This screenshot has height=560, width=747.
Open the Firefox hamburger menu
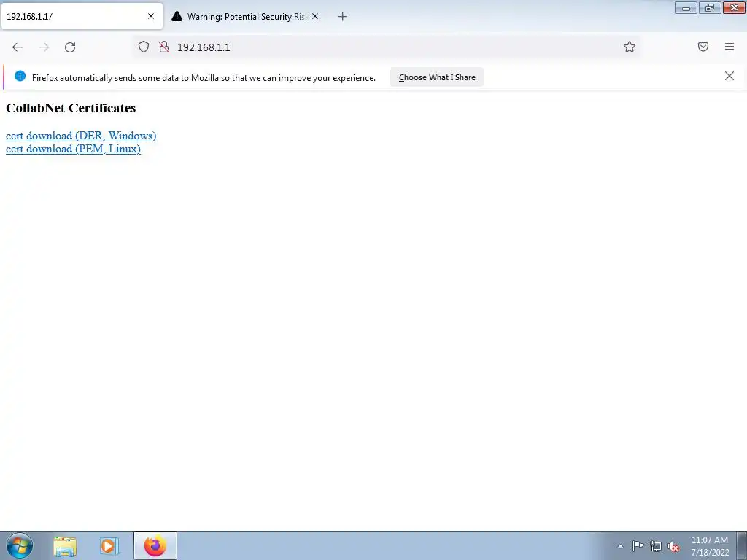coord(729,47)
